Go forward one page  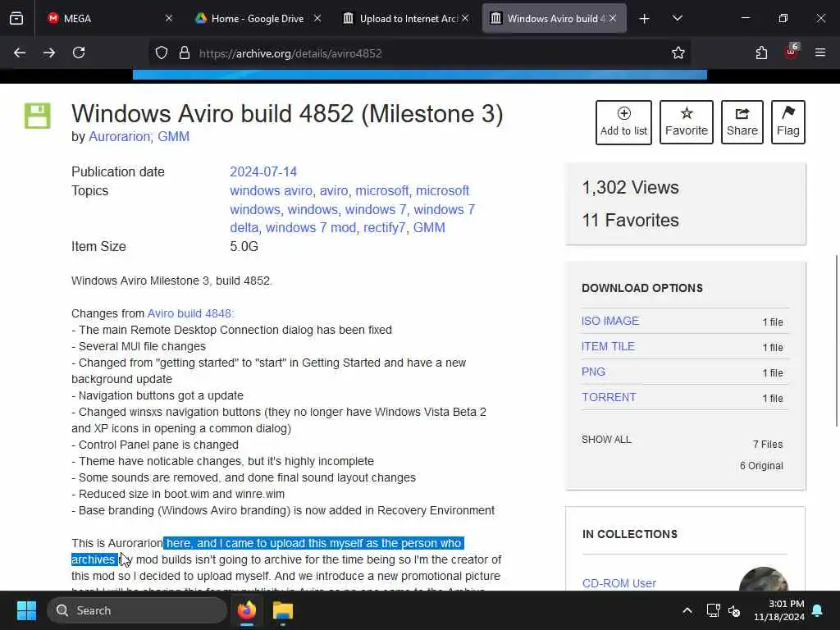click(49, 52)
